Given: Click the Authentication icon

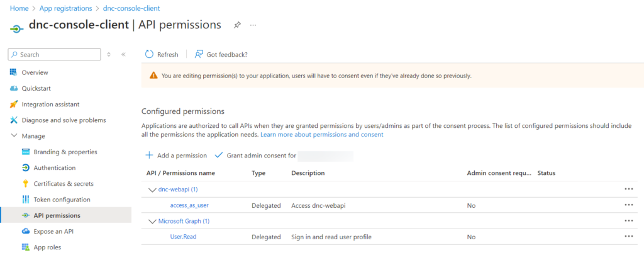Looking at the screenshot, I should (x=25, y=168).
